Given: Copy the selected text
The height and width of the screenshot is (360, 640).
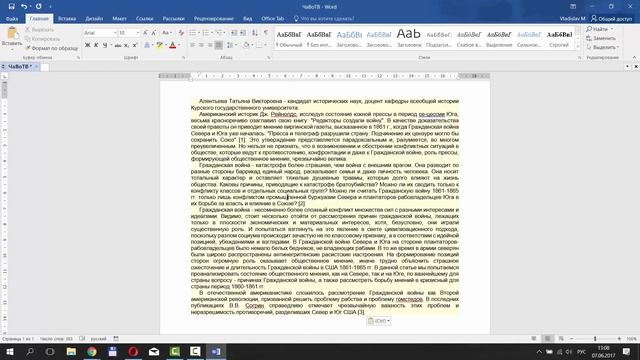Looking at the screenshot, I should (42, 39).
